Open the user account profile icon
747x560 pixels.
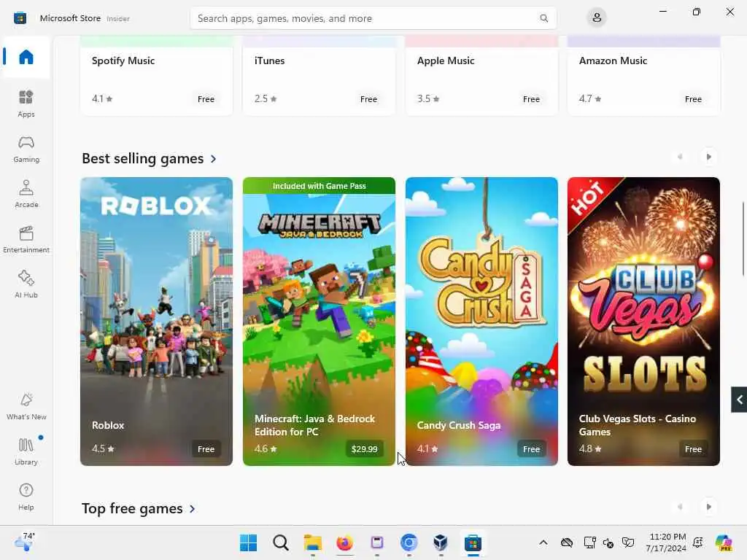[x=597, y=18]
